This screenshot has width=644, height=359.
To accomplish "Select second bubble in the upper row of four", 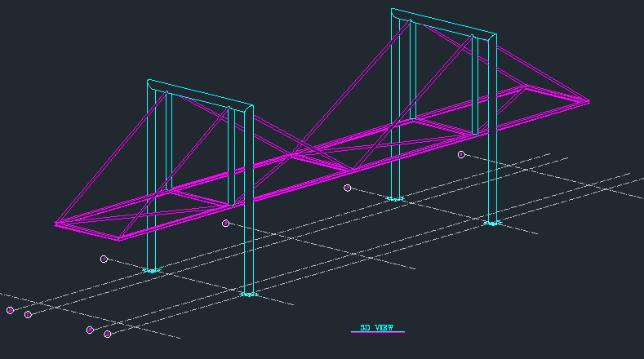I will tap(226, 223).
